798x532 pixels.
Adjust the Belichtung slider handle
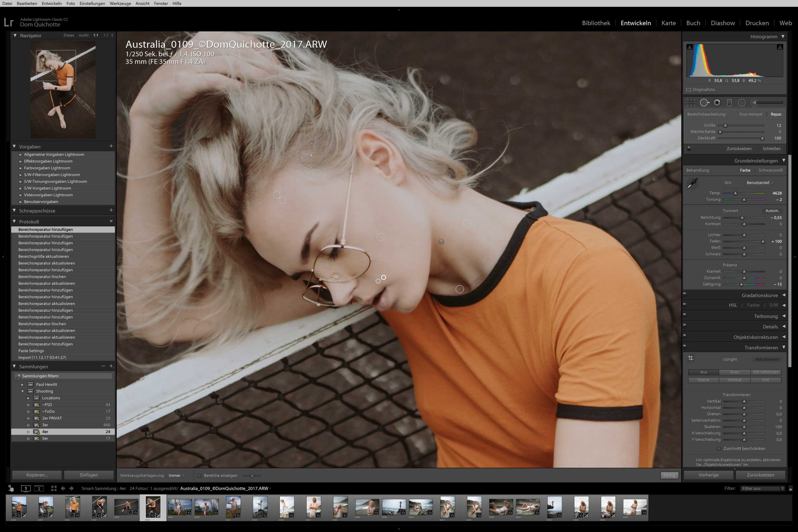point(742,218)
